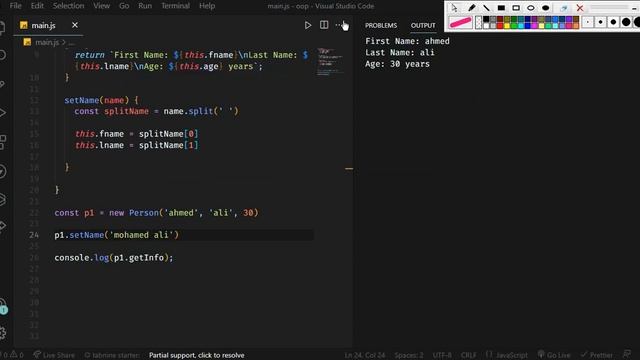The image size is (640, 360).
Task: Select the filled ellipse tool
Action: click(545, 8)
